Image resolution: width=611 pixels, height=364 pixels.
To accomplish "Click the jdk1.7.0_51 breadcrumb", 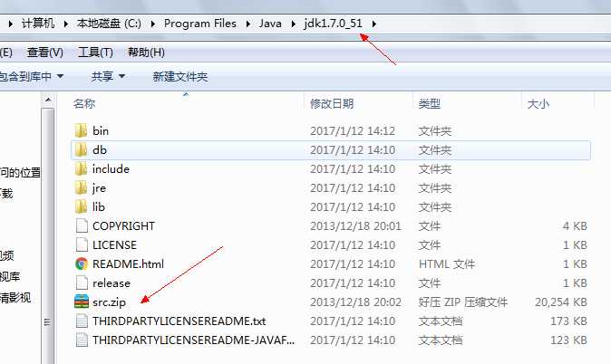I will click(334, 24).
